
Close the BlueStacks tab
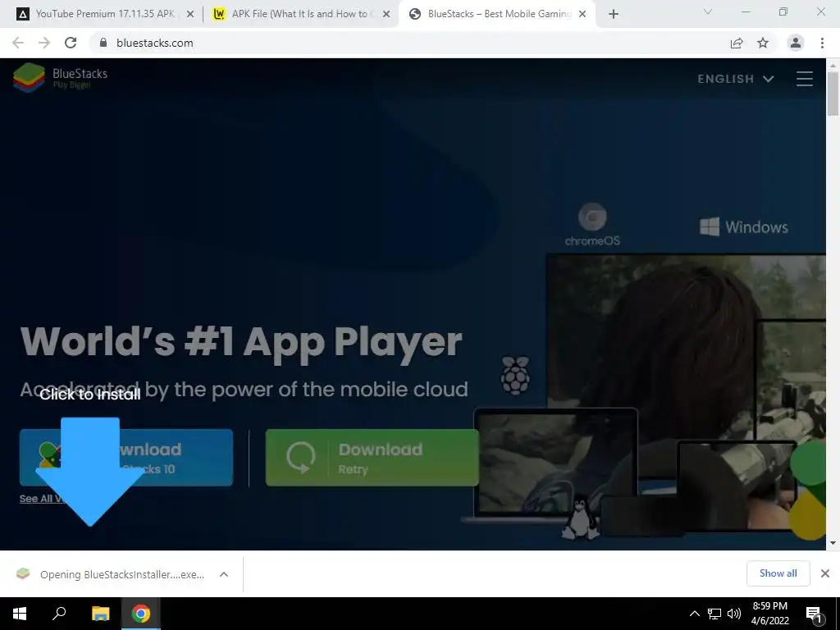[583, 15]
